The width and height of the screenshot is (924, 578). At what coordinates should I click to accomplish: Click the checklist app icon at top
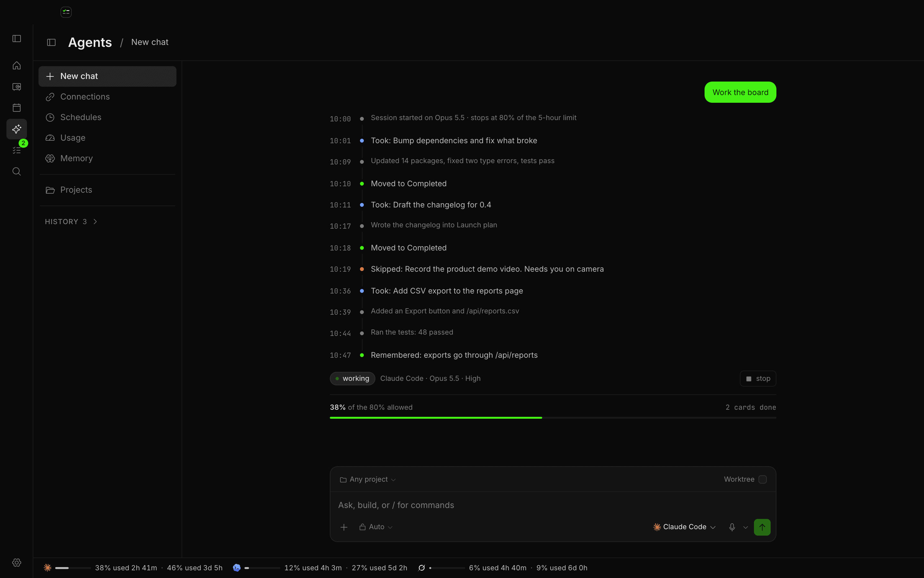[x=66, y=12]
